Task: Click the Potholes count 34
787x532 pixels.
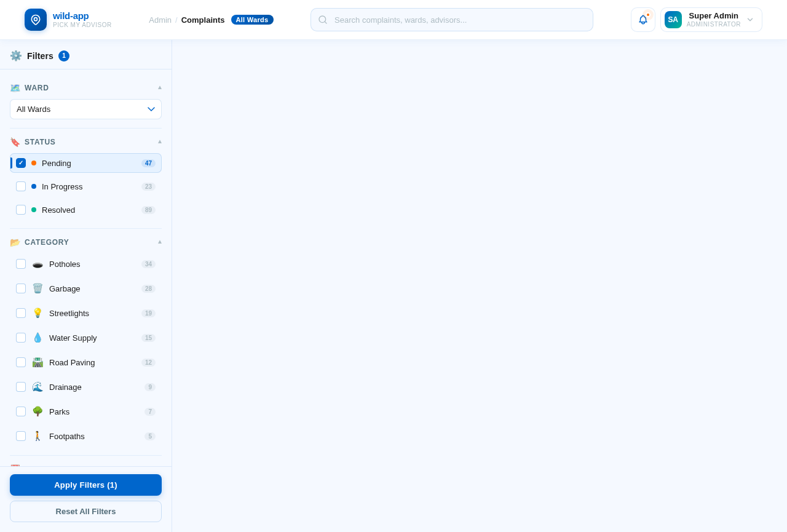Action: pos(148,264)
